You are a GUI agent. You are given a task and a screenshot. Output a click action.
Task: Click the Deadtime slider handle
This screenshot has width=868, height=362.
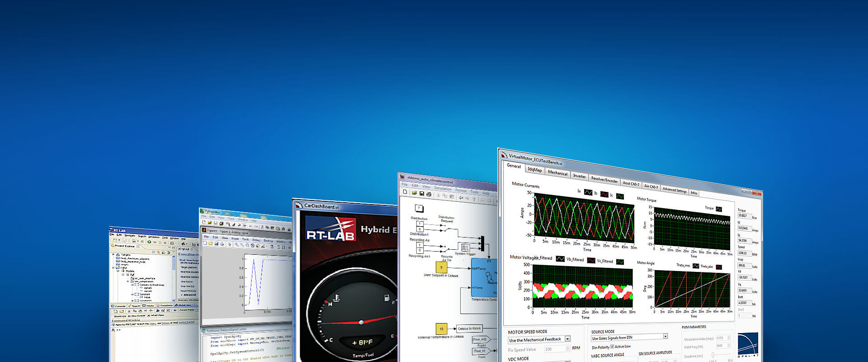click(713, 354)
